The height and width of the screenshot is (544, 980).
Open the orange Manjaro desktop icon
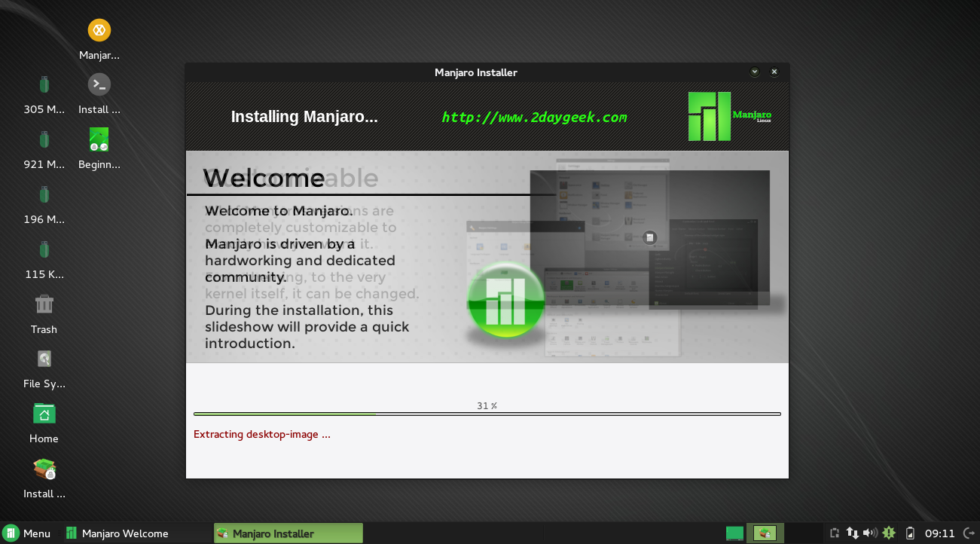(99, 31)
